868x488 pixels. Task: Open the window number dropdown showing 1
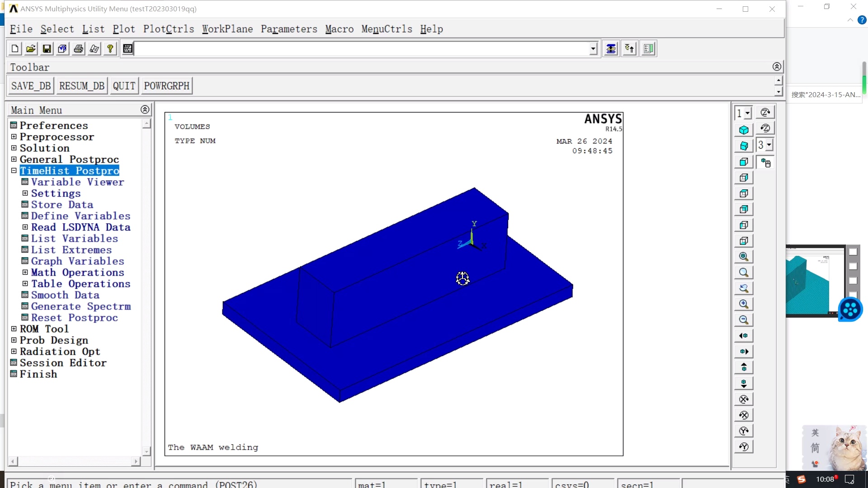coord(747,113)
